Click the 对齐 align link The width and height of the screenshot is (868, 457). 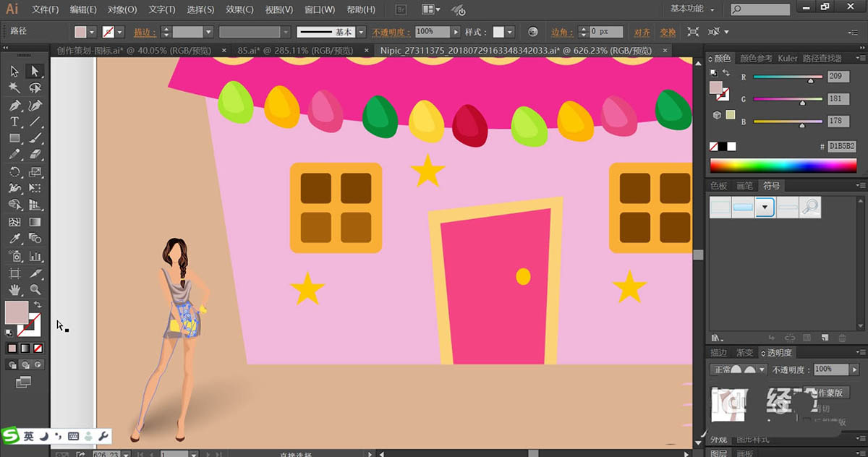tap(642, 32)
